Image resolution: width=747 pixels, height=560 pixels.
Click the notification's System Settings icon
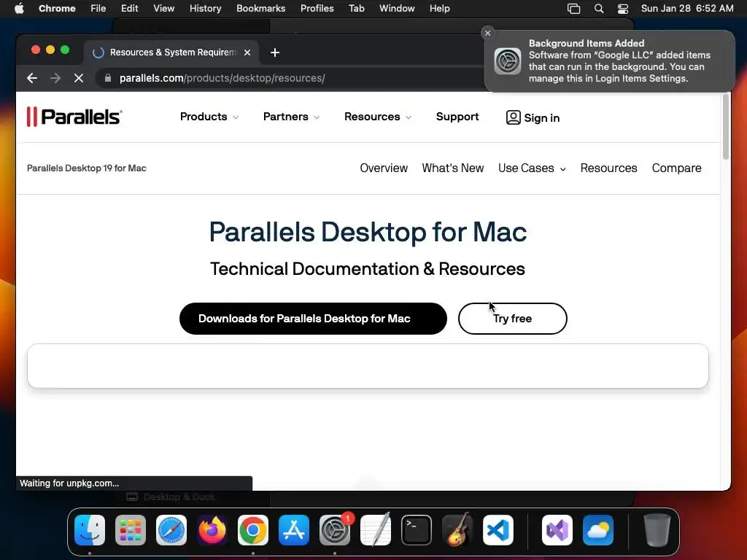508,61
